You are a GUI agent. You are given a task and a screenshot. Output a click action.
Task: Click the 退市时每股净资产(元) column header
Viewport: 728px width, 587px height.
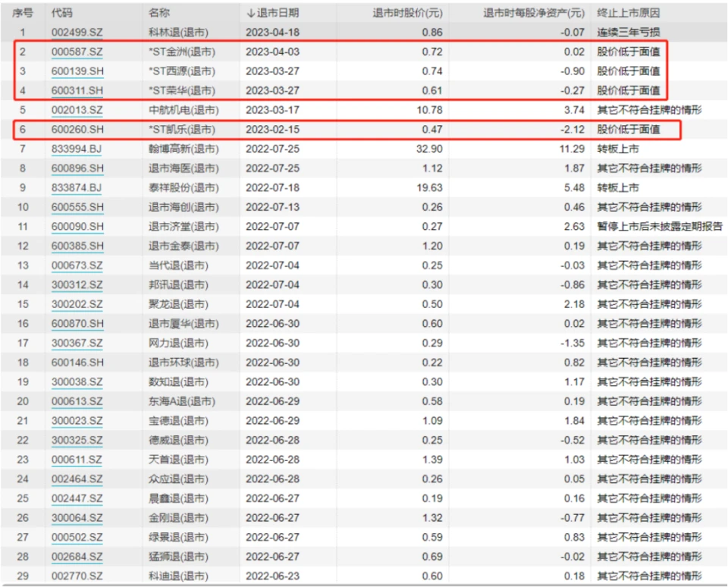(534, 13)
